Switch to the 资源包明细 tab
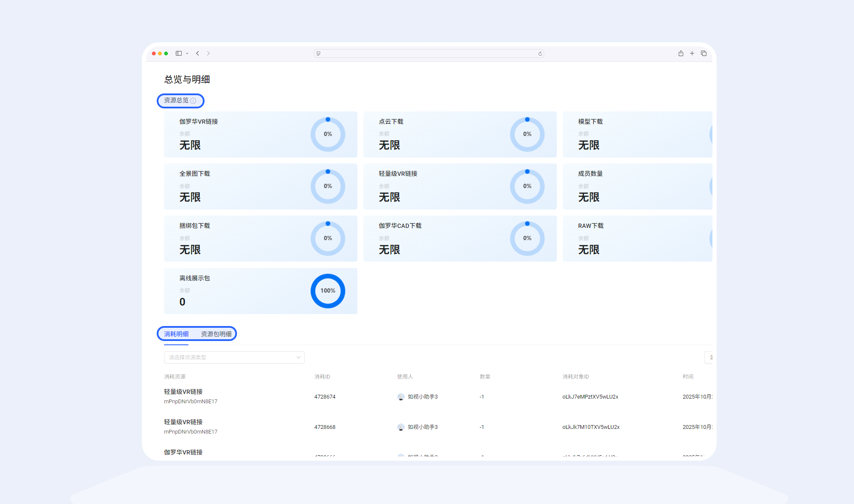Image resolution: width=854 pixels, height=504 pixels. tap(216, 334)
